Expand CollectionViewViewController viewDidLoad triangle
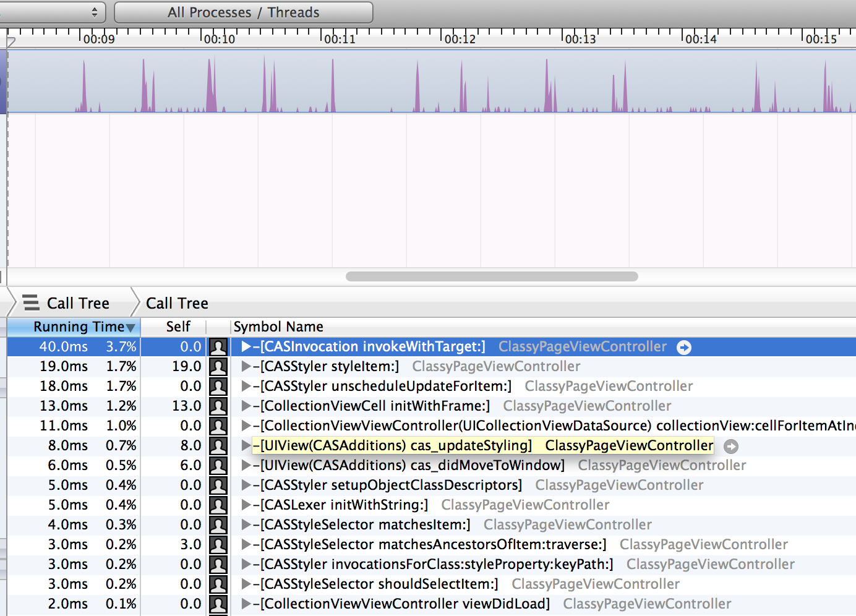Viewport: 856px width, 616px height. coord(246,604)
